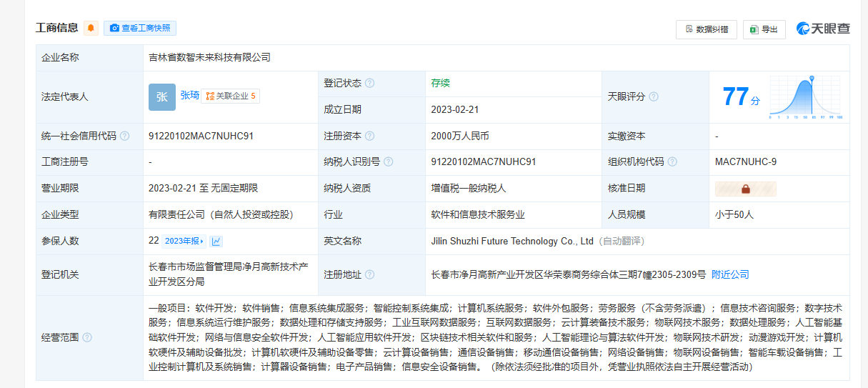This screenshot has width=868, height=388.
Task: Click help icon beside 统一社会信用代码
Action: (x=124, y=136)
